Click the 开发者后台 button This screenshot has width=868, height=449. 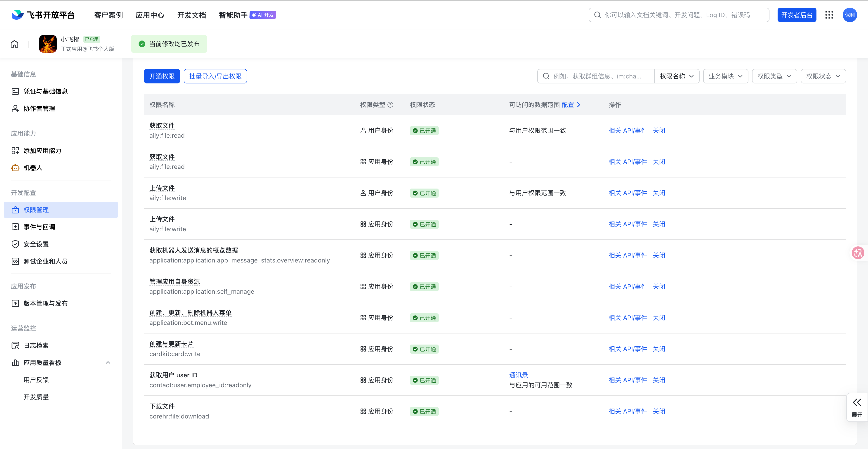pyautogui.click(x=797, y=15)
